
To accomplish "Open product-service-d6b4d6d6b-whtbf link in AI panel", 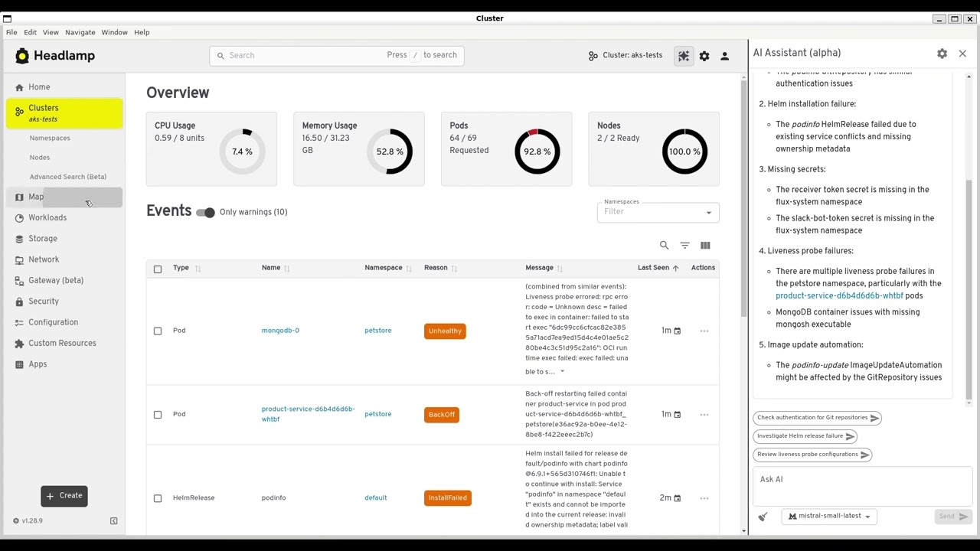I will [839, 296].
